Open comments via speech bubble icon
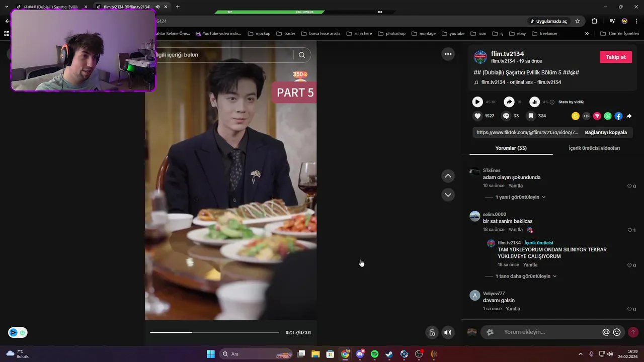Image resolution: width=644 pixels, height=362 pixels. (506, 116)
